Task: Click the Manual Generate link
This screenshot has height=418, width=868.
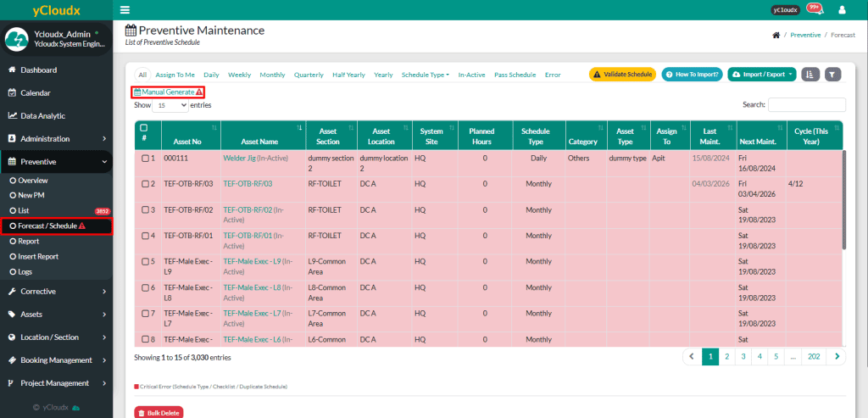Action: [x=167, y=92]
